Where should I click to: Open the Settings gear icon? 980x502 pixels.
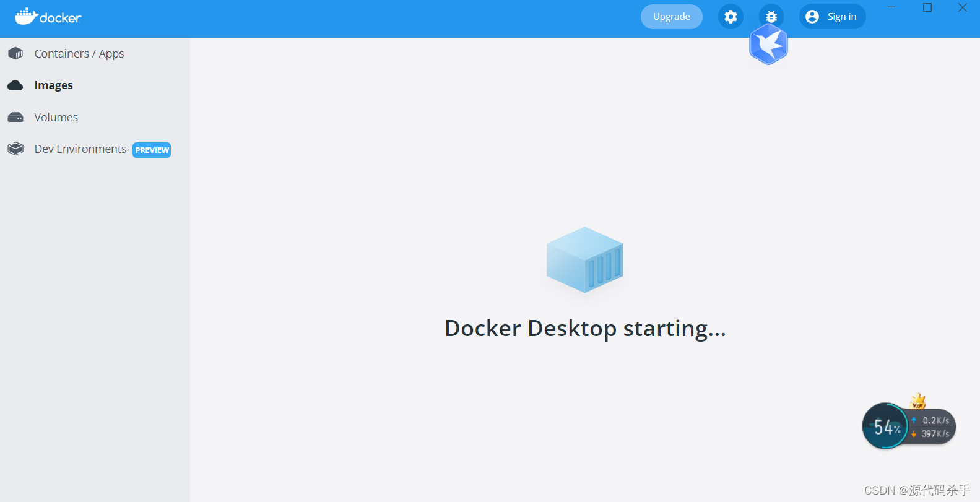coord(731,17)
